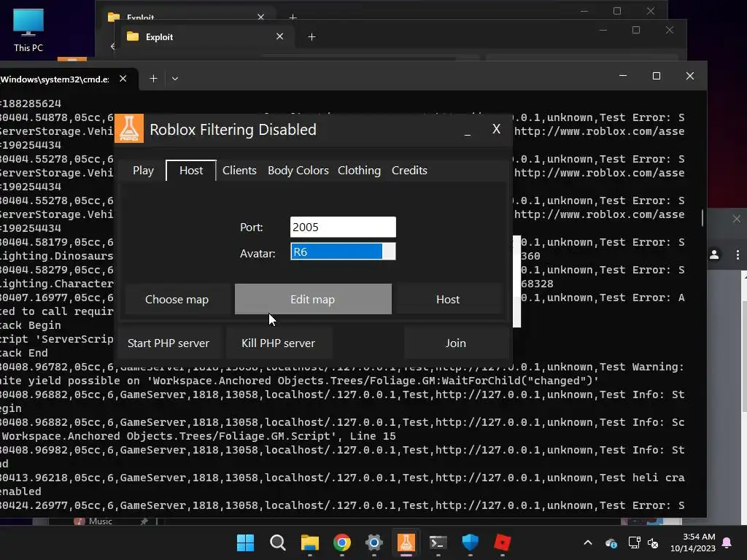Maximize the terminal window
Screen dimensions: 747x560
656,76
